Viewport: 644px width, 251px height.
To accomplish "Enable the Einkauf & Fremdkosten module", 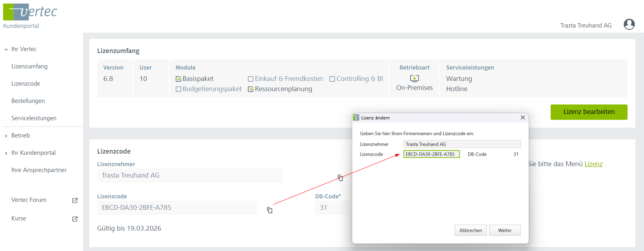I will [x=251, y=79].
